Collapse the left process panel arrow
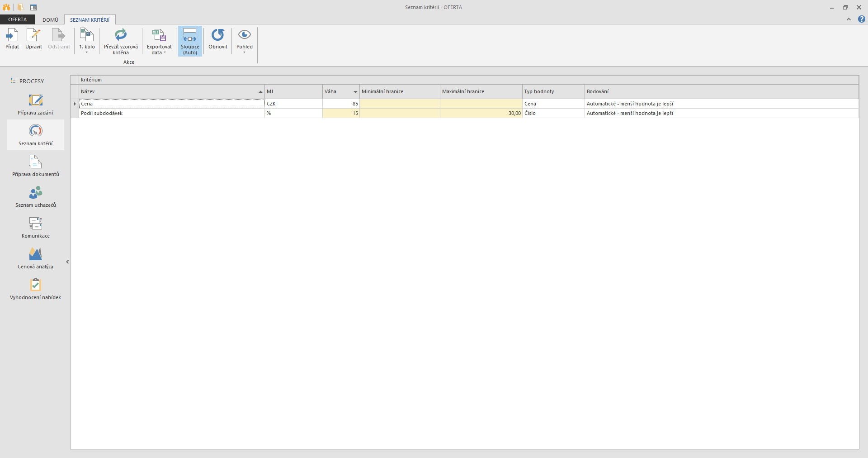The height and width of the screenshot is (458, 868). (67, 262)
